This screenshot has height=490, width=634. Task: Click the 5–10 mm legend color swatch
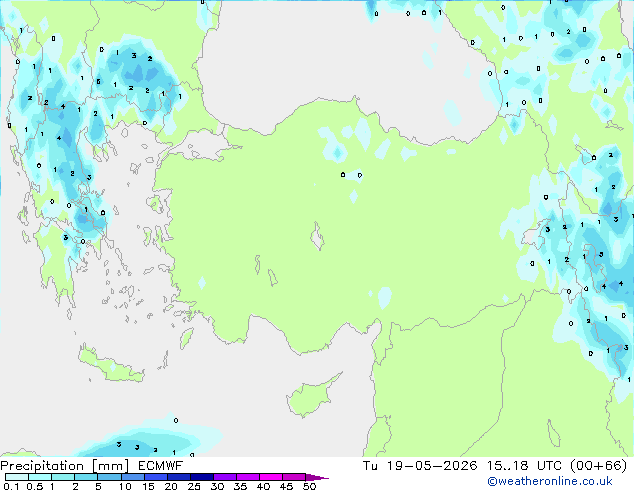tap(109, 477)
